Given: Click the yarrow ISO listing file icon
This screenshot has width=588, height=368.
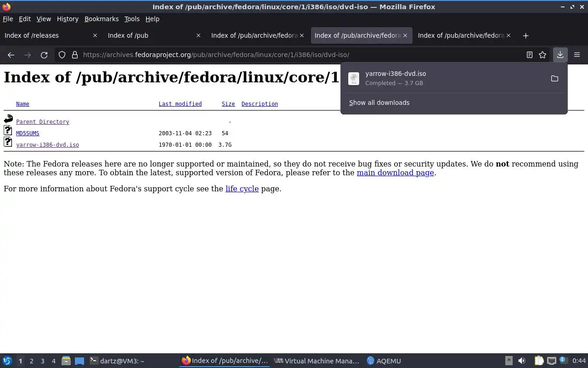Looking at the screenshot, I should click(8, 142).
